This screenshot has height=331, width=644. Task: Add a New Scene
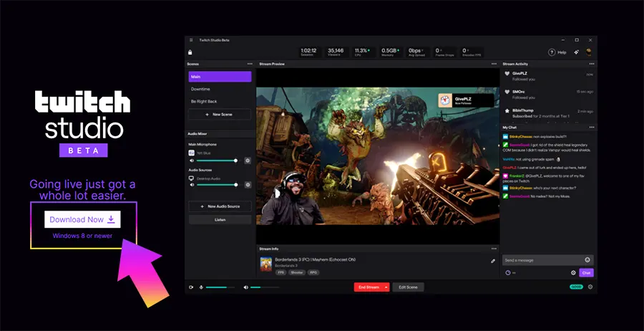220,115
